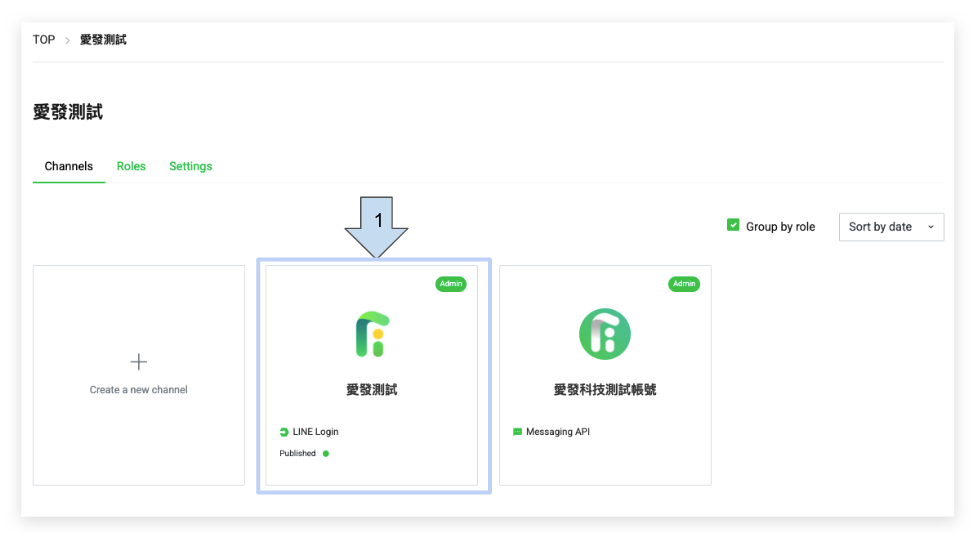Open the Settings tab

[190, 166]
